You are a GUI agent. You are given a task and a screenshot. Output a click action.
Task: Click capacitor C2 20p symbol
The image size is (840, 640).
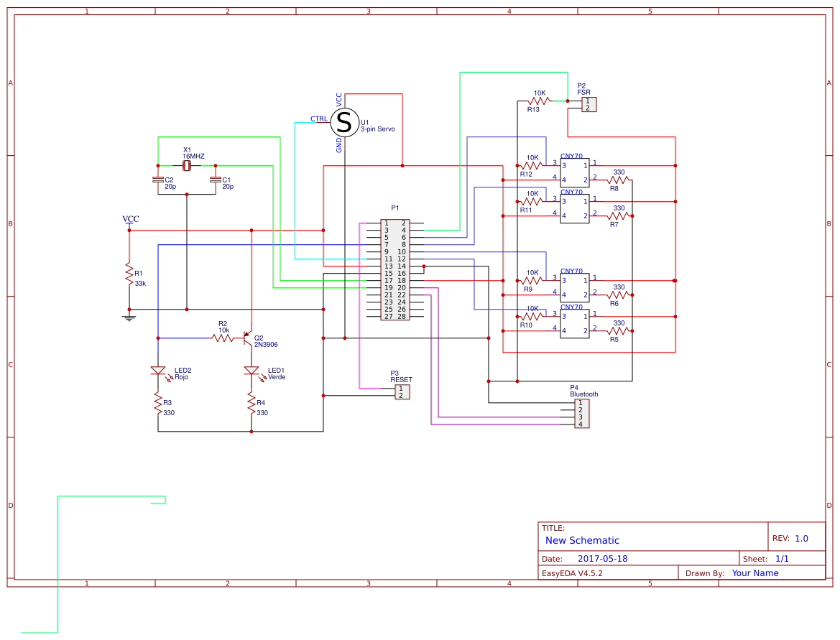pyautogui.click(x=158, y=178)
